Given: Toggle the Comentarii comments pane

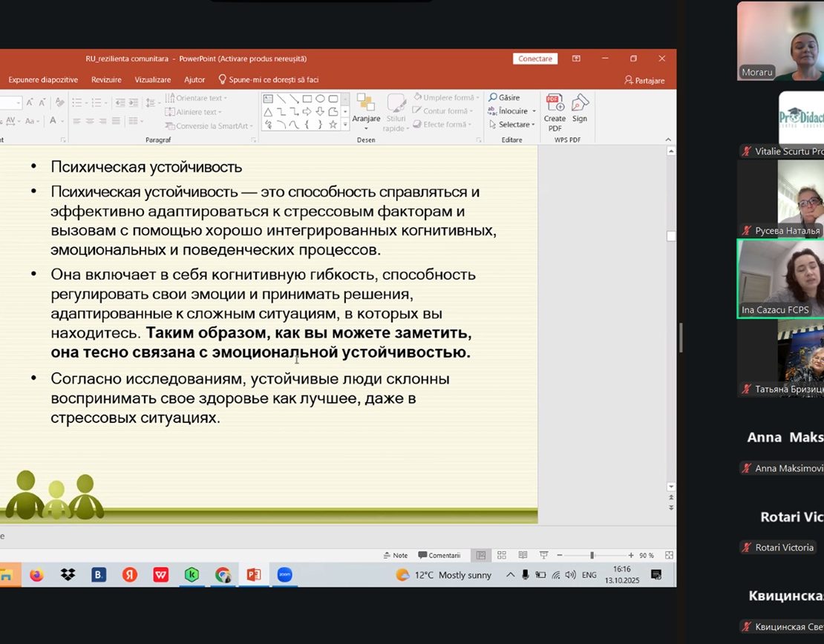Looking at the screenshot, I should (x=439, y=555).
